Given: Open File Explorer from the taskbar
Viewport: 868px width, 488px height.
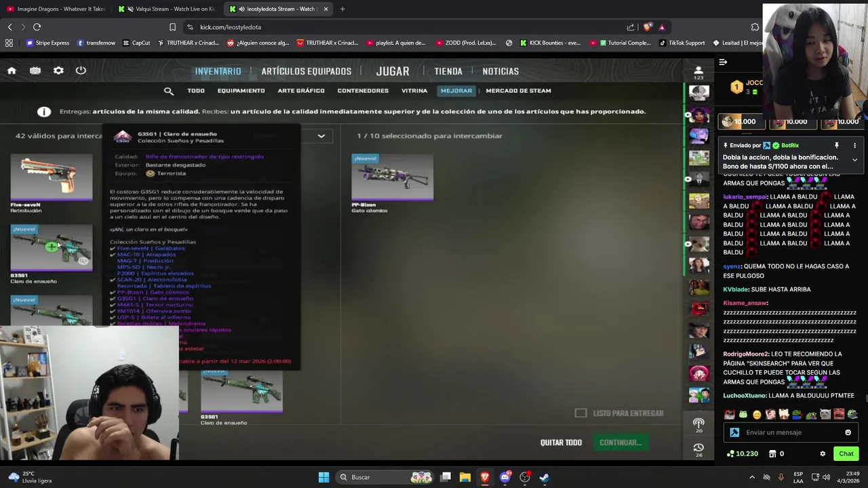Looking at the screenshot, I should [x=465, y=477].
